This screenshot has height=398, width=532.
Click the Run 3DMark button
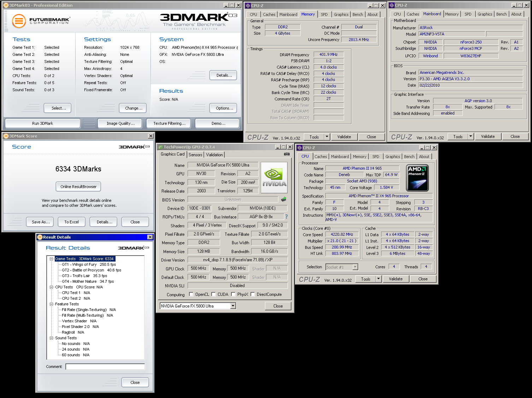tap(42, 123)
